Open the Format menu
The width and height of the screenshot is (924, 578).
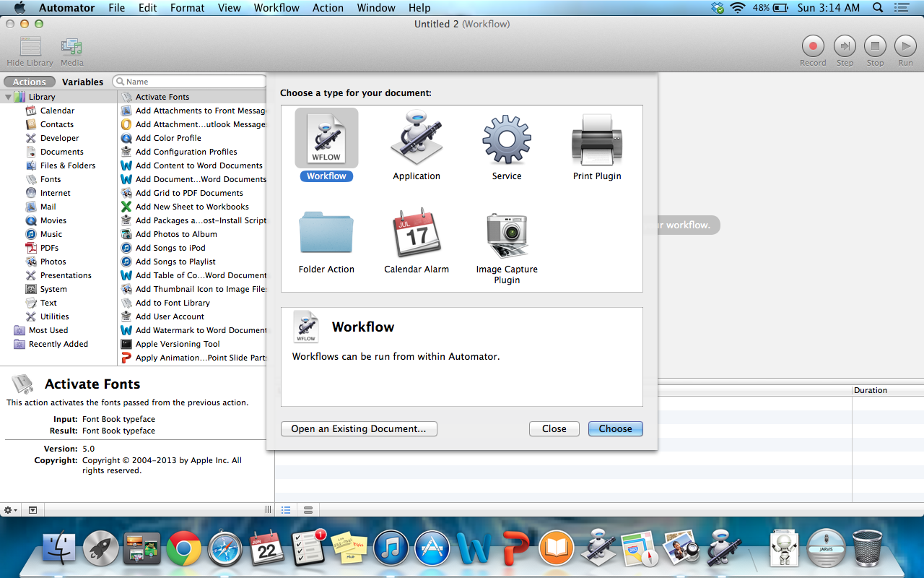click(188, 8)
